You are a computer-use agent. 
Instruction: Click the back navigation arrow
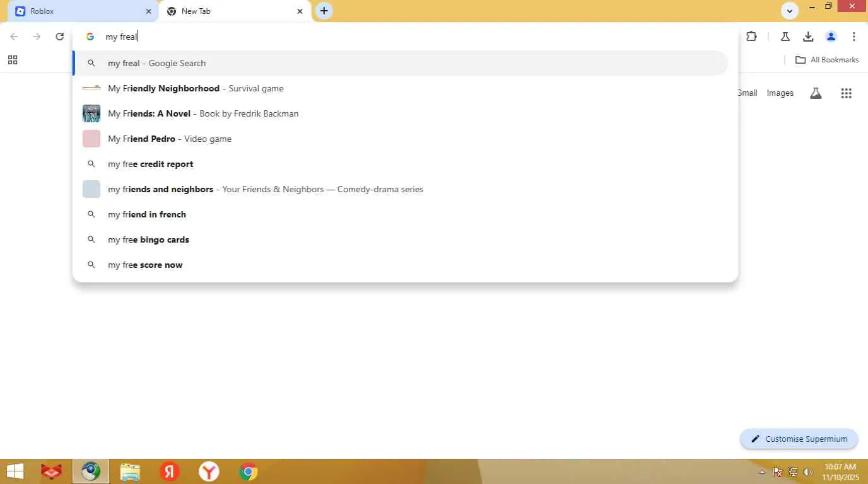[14, 37]
